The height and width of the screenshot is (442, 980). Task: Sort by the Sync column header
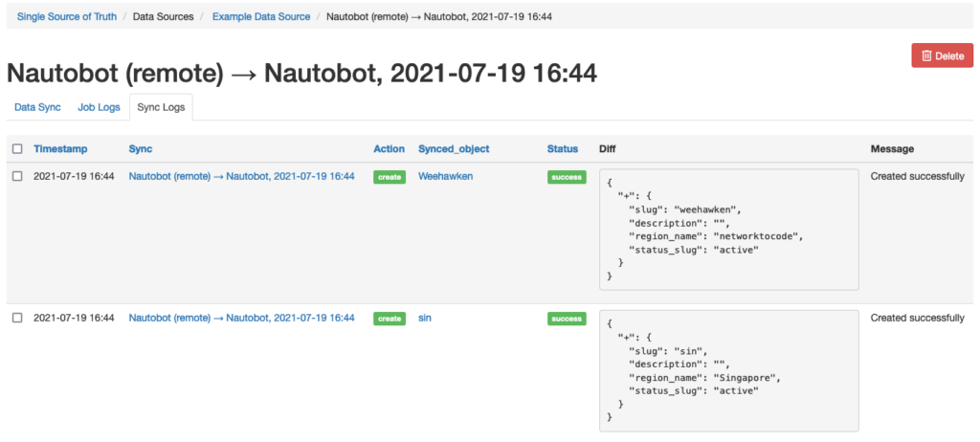pyautogui.click(x=141, y=149)
